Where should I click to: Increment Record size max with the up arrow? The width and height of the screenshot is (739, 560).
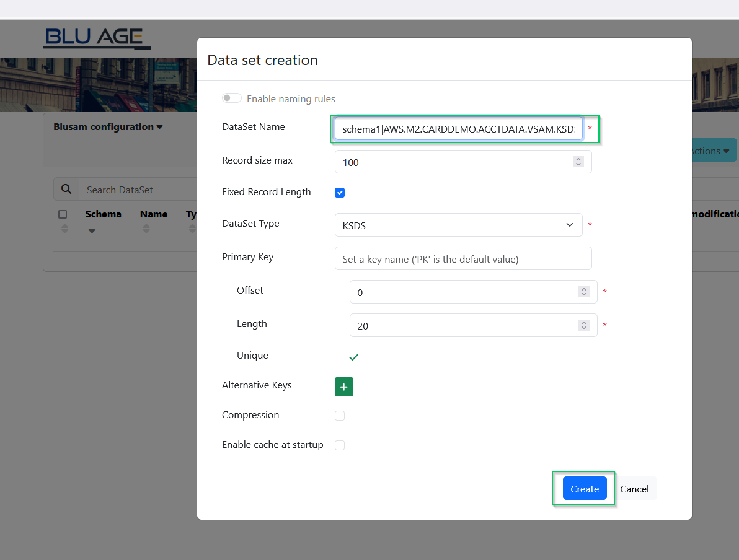(578, 159)
